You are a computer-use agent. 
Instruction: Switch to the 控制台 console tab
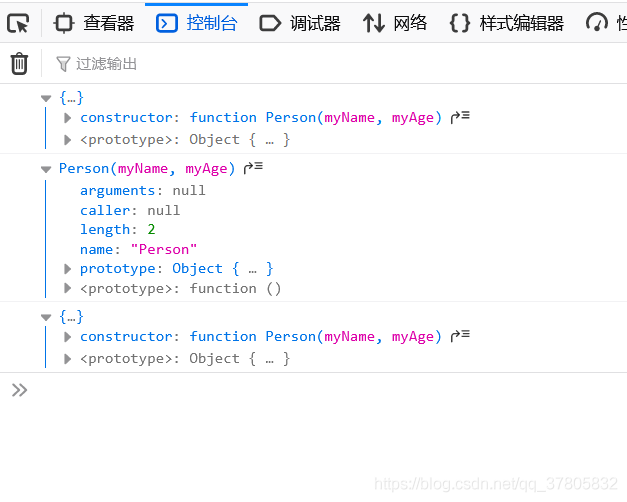(196, 23)
